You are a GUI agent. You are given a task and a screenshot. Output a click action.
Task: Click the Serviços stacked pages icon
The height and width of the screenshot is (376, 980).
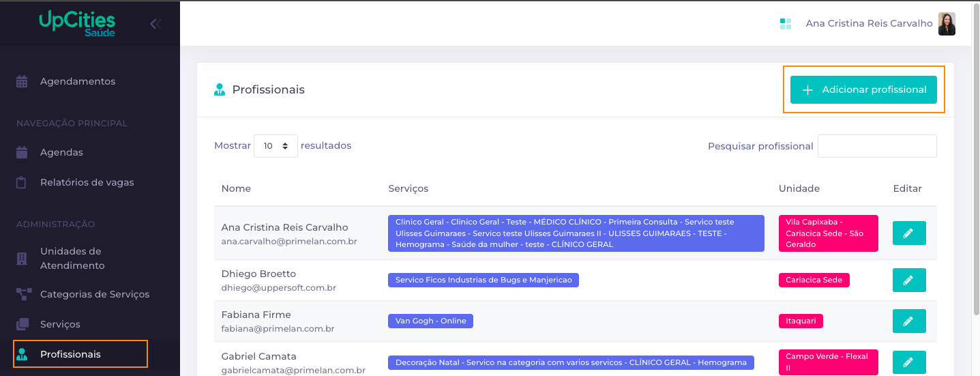click(x=23, y=324)
